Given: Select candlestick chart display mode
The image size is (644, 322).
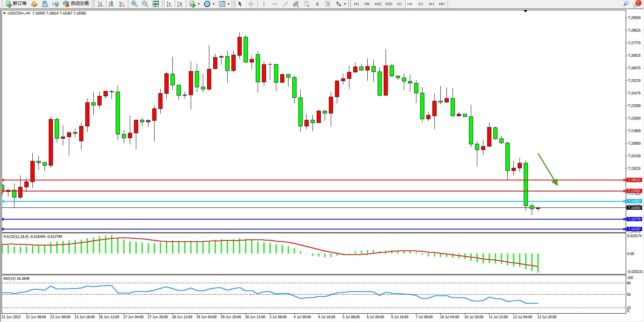Looking at the screenshot, I should click(111, 4).
